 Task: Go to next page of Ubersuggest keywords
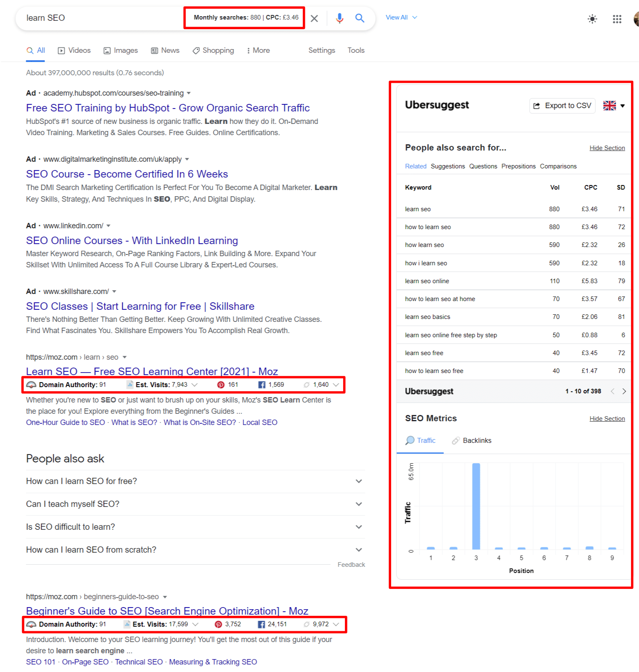624,391
